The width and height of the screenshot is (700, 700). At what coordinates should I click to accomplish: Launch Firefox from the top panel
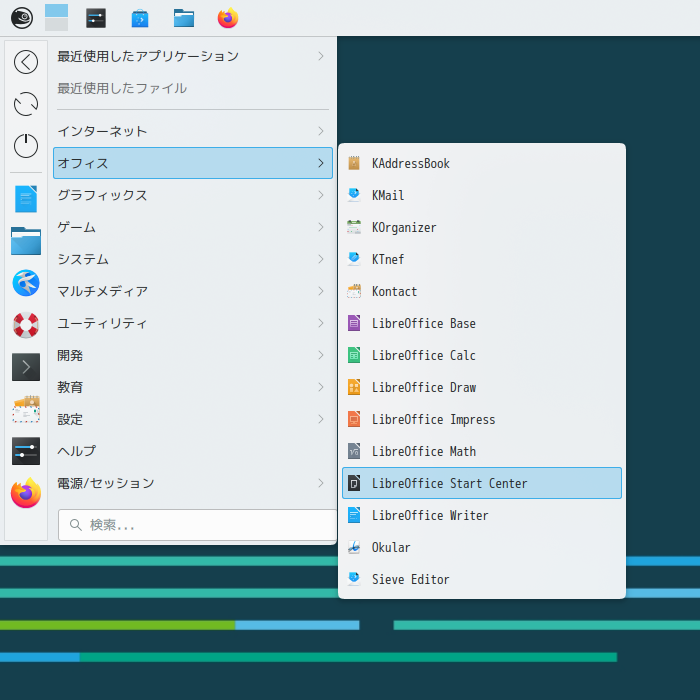pyautogui.click(x=228, y=18)
